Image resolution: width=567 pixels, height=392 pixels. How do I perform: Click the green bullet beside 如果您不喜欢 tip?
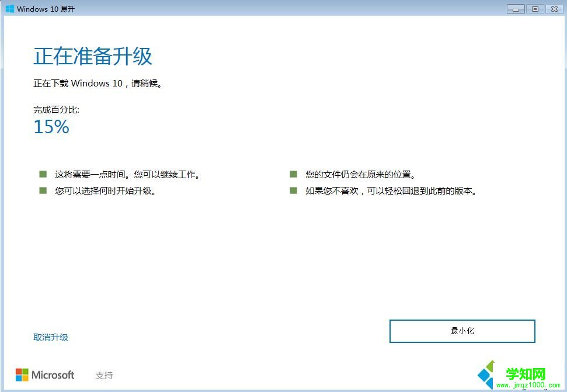pos(293,190)
